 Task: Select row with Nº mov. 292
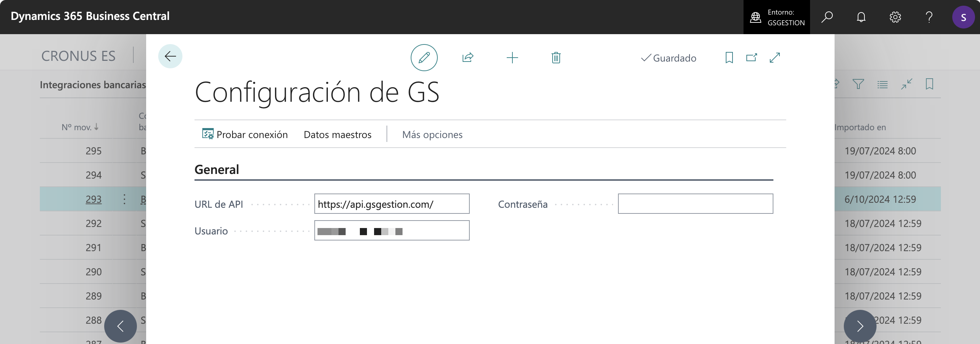(93, 223)
